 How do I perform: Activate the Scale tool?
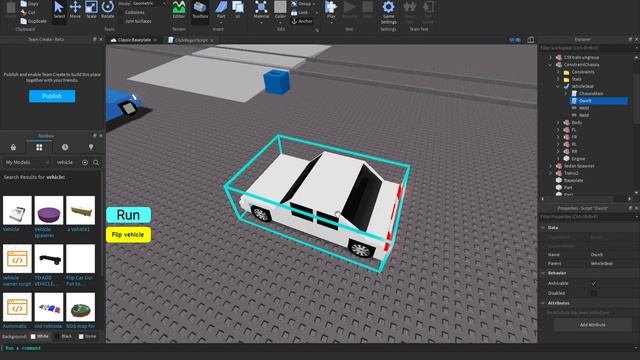point(91,10)
